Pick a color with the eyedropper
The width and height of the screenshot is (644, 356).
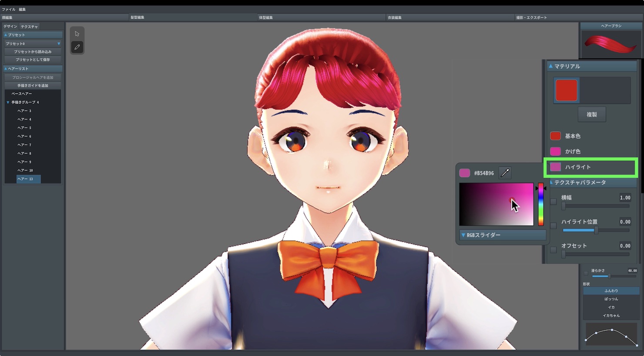point(505,173)
